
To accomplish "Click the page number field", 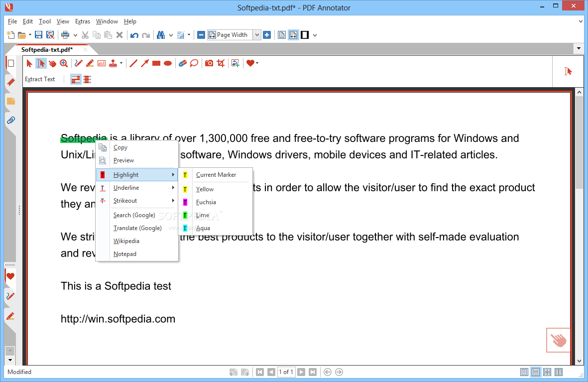I will pos(286,372).
